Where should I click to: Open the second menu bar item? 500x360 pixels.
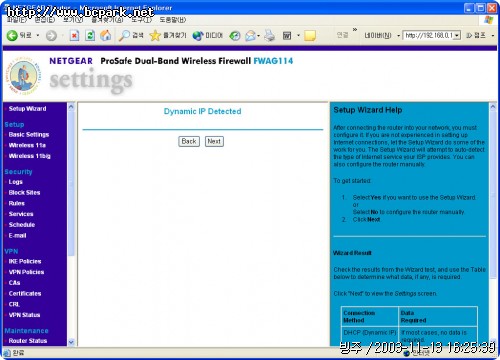(45, 20)
